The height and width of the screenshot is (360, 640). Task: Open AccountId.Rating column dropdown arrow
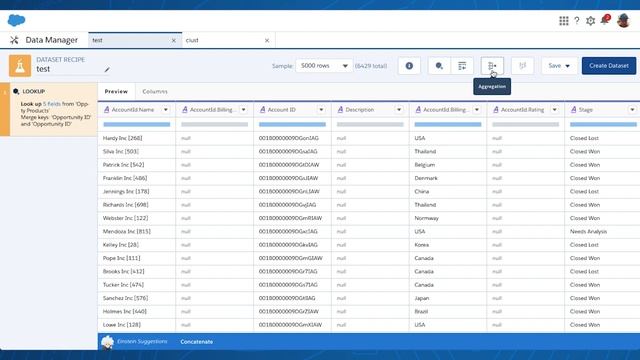point(554,110)
